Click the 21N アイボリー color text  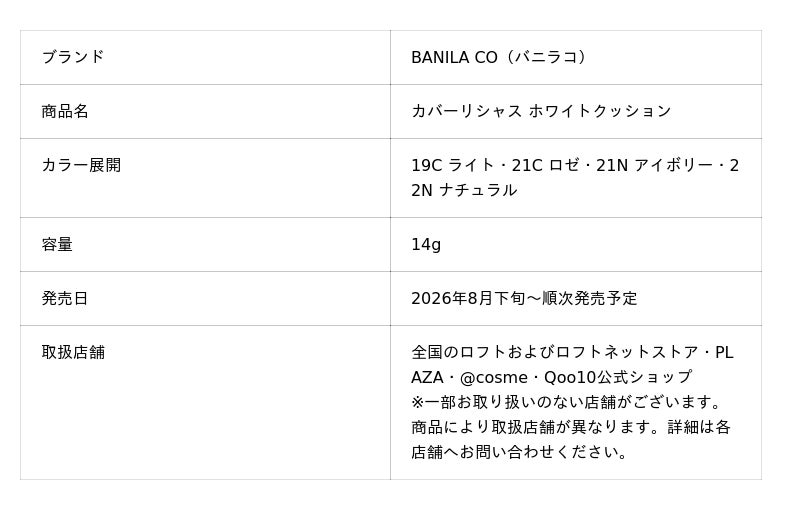coord(655,165)
